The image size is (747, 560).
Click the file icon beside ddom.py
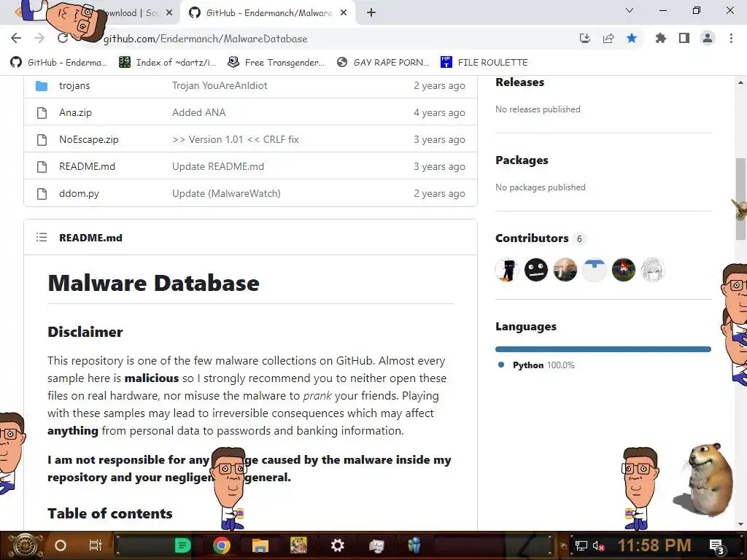tap(42, 194)
